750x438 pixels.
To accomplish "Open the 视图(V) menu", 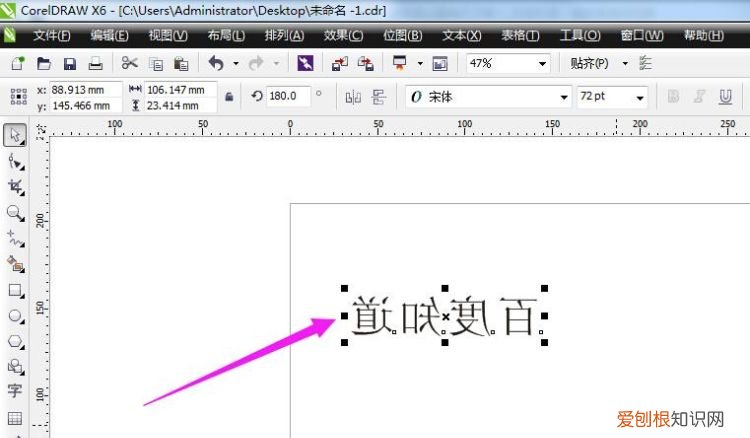I will click(168, 35).
